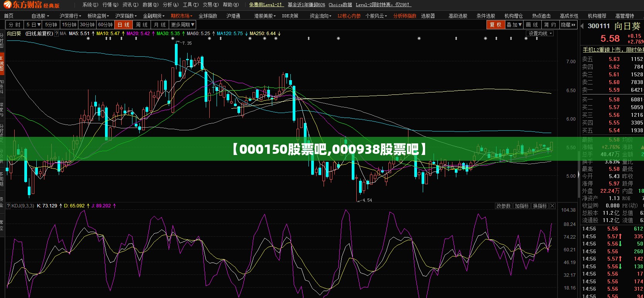Open the 行情(Q) menu
This screenshot has width=644, height=298.
[110, 5]
